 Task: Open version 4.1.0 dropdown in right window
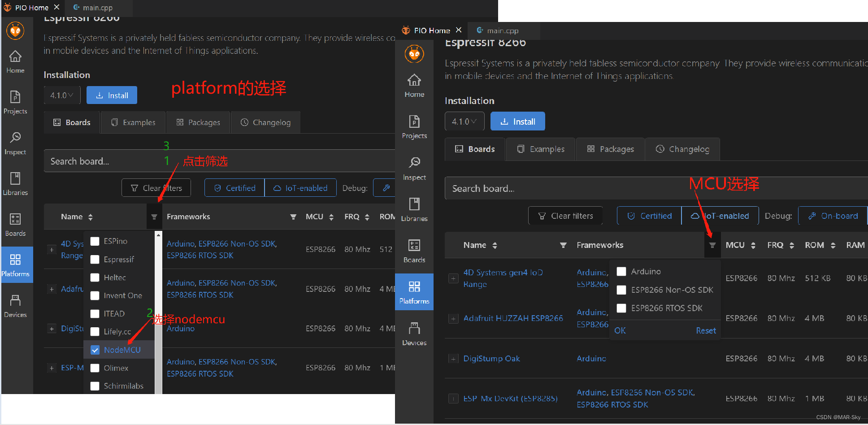(x=464, y=121)
